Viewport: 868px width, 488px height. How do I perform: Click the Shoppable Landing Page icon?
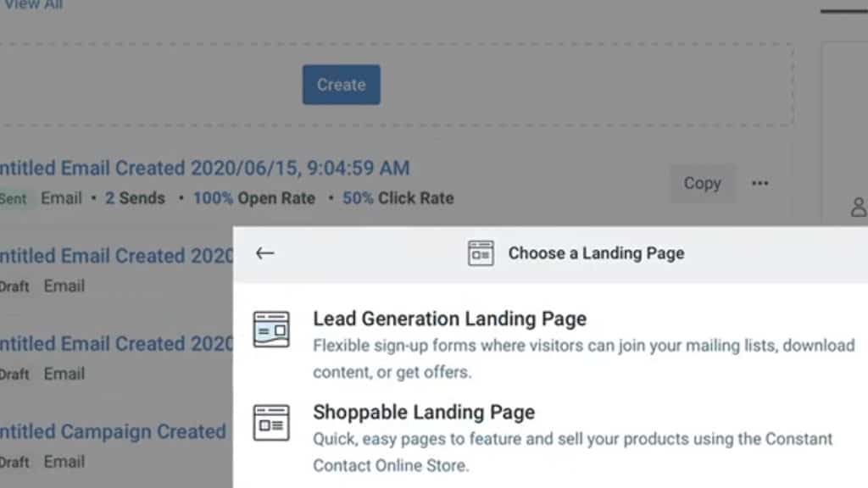(x=271, y=423)
